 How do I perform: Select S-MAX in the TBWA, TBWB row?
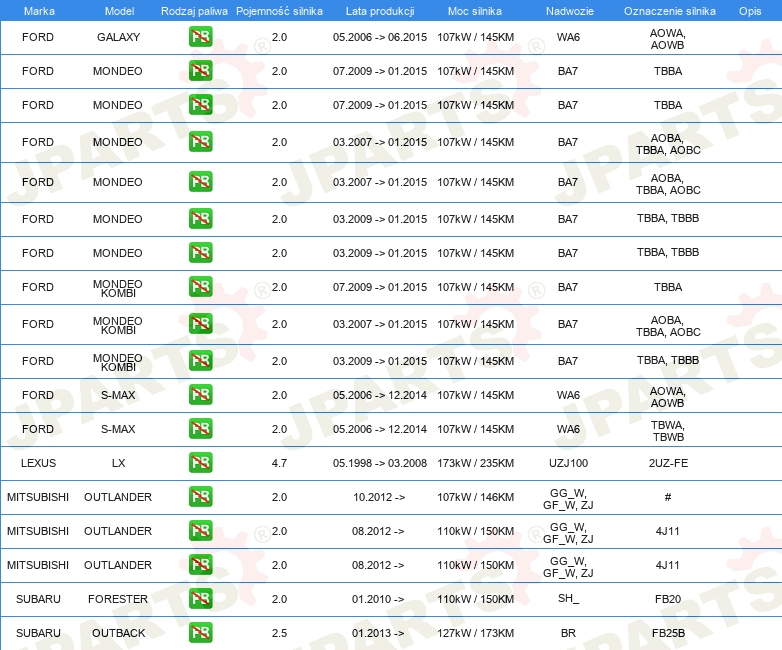(x=118, y=429)
